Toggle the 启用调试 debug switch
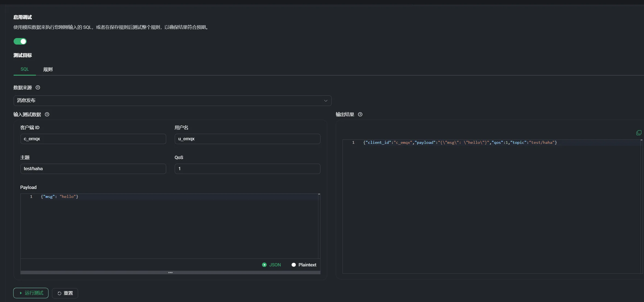The image size is (644, 302). [x=20, y=41]
